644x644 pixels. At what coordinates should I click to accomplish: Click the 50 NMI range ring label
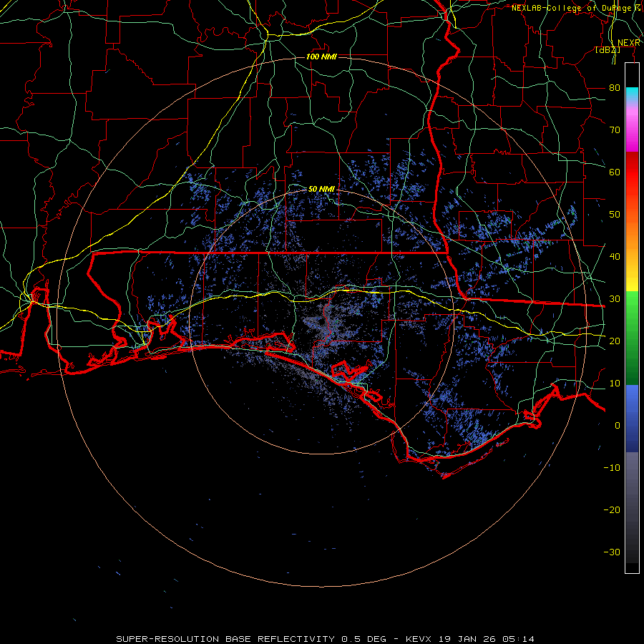[x=321, y=189]
